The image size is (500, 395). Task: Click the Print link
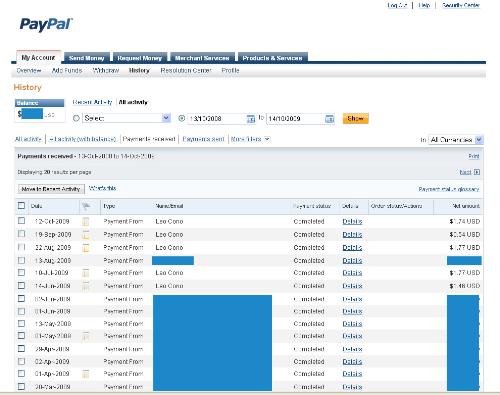click(474, 156)
